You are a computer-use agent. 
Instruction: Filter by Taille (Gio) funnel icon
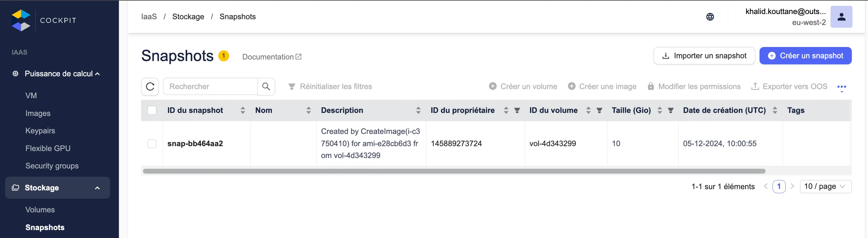(x=671, y=110)
